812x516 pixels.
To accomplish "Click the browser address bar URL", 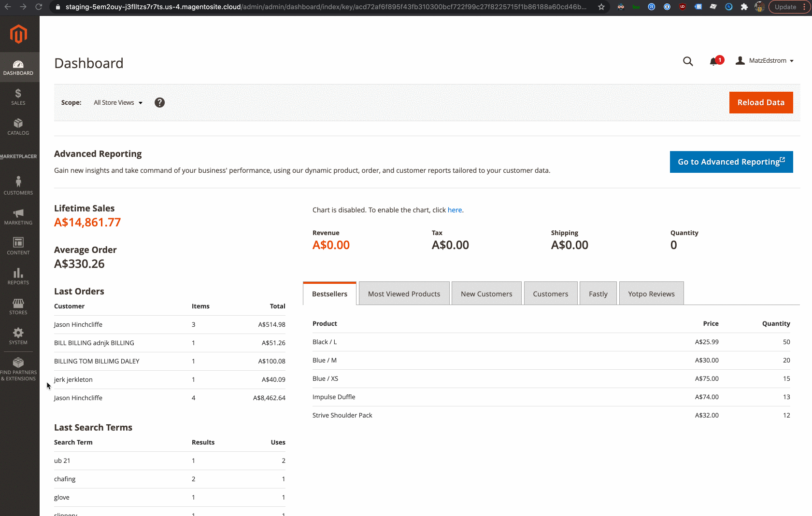I will (326, 7).
